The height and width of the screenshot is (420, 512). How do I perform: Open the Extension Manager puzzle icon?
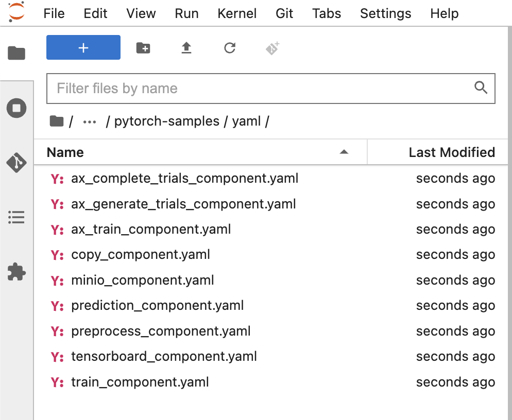coord(16,272)
